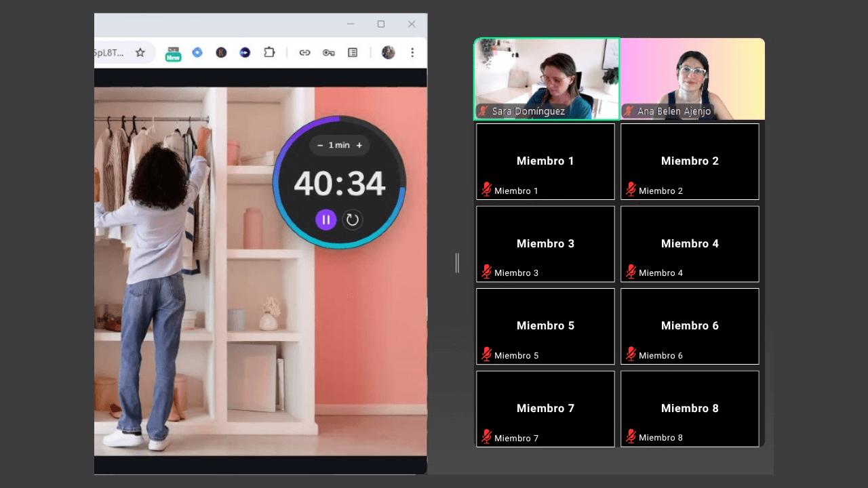Bookmark this page with the star icon

(140, 52)
